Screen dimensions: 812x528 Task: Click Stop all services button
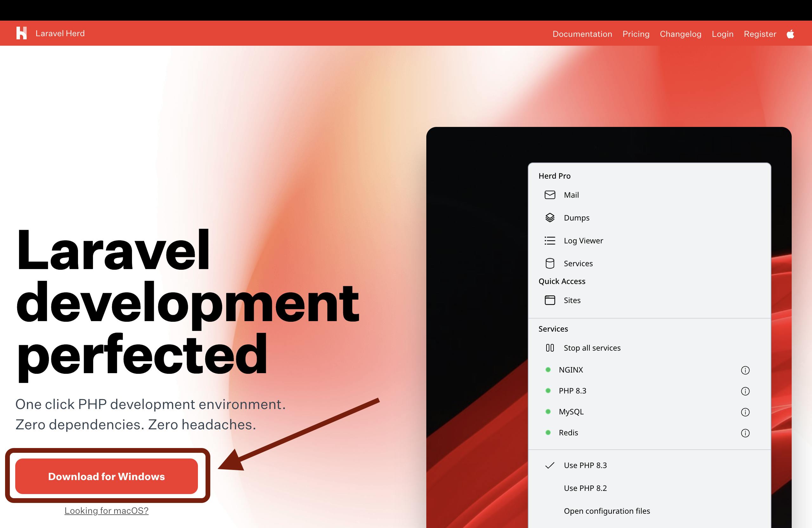[591, 348]
